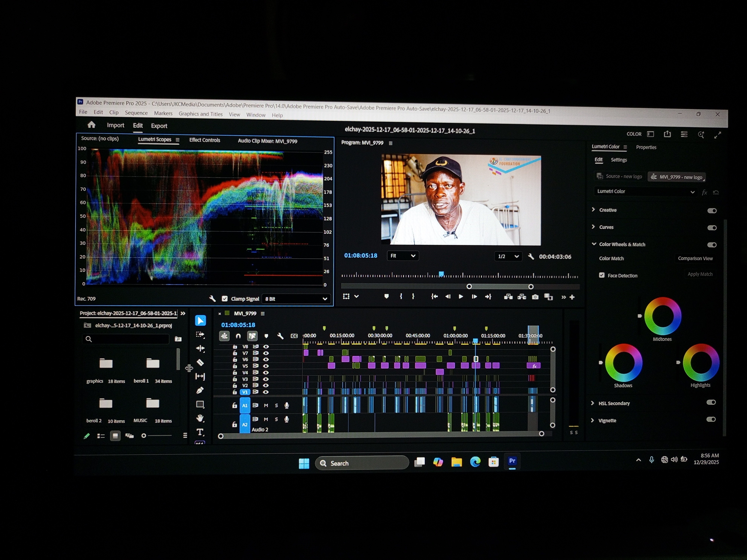Click the Export Frame camera icon

535,297
